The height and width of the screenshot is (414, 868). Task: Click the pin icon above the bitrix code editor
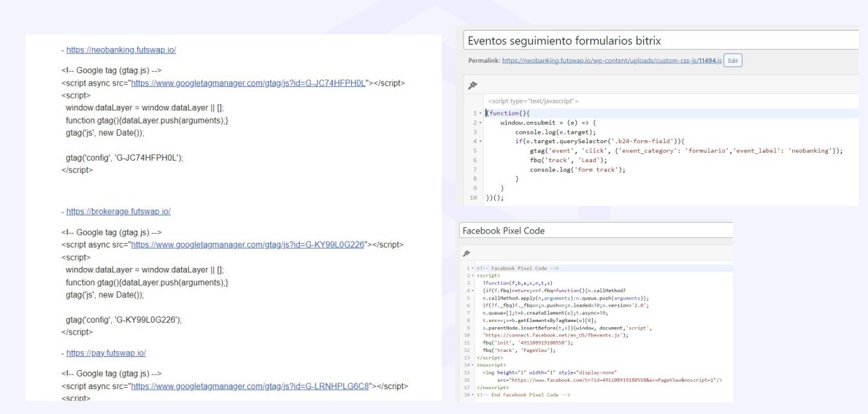pos(472,85)
